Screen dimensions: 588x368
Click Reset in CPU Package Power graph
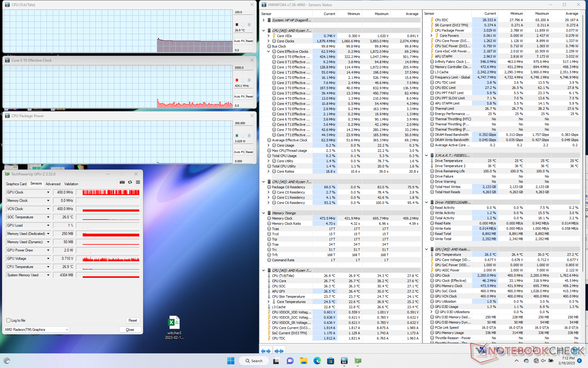click(x=249, y=152)
